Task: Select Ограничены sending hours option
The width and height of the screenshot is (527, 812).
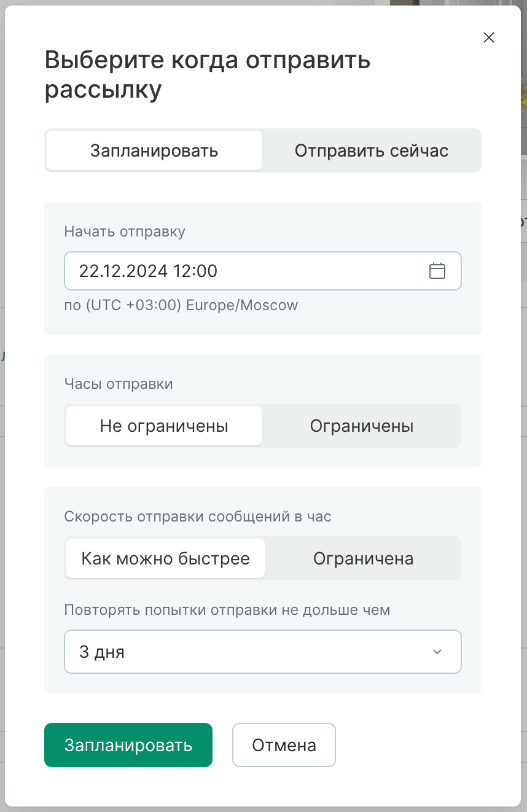Action: click(x=362, y=425)
